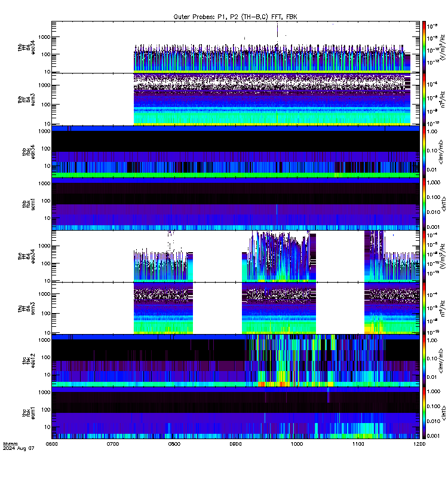Click the thb fbk edc34 panel color bar
Viewport: 448px width, 478px height.
(424, 152)
